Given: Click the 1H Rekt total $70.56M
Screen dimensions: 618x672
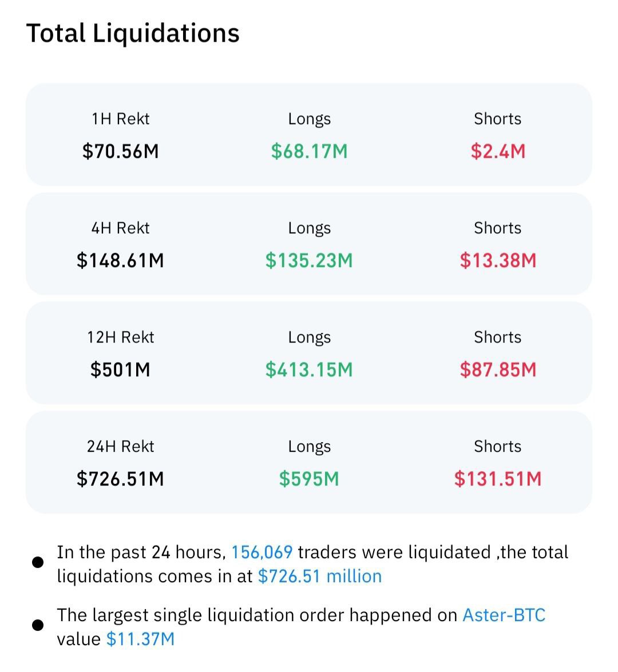Looking at the screenshot, I should click(x=120, y=152).
